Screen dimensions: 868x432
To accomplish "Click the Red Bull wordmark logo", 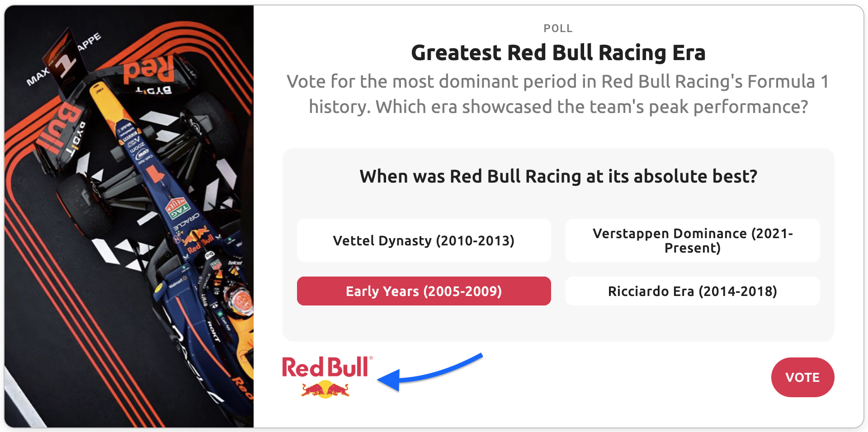I will tap(325, 367).
